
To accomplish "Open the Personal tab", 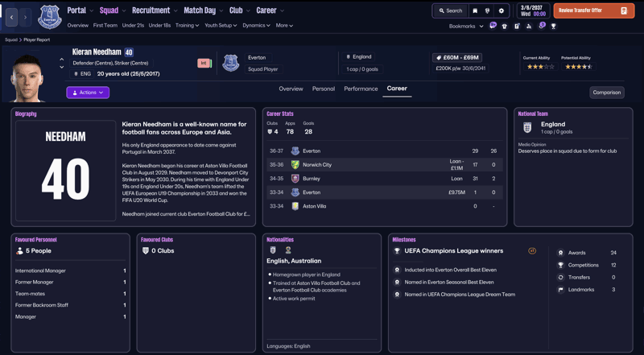I will 324,89.
